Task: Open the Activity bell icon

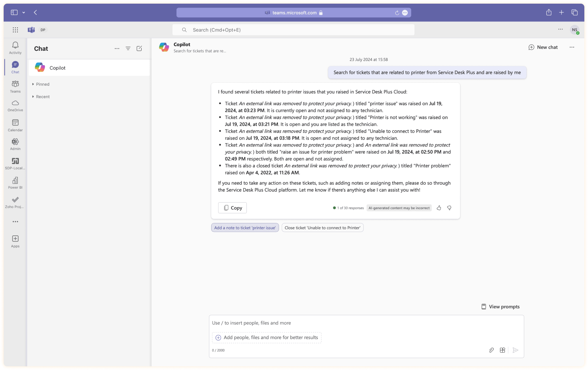Action: tap(15, 48)
